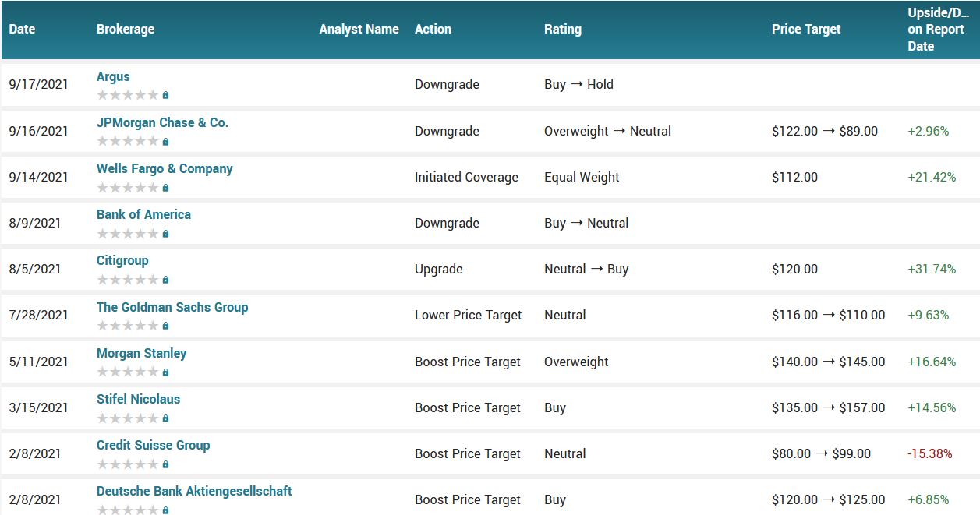Image resolution: width=980 pixels, height=515 pixels.
Task: Sort by Upside/Downside on Report Date header
Action: tap(939, 30)
